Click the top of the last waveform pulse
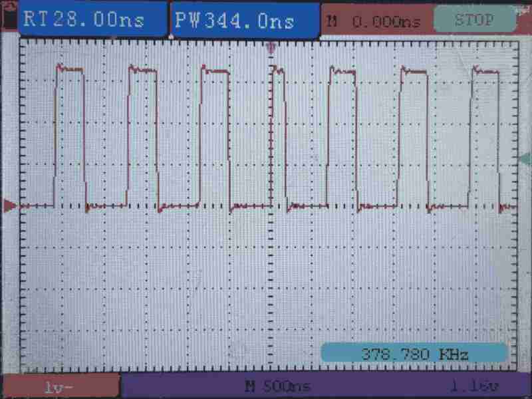 pos(484,71)
